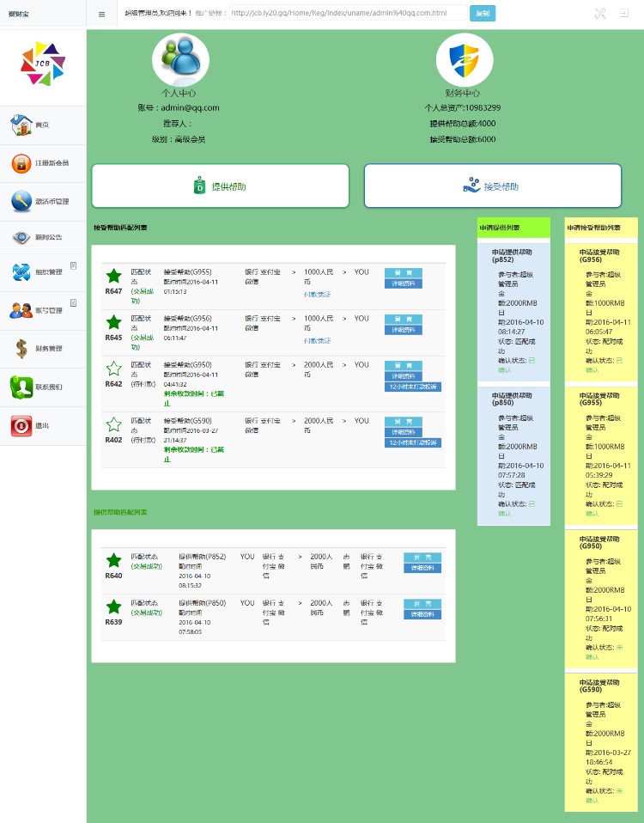Open the contact us green phone icon
The height and width of the screenshot is (823, 644).
point(21,387)
